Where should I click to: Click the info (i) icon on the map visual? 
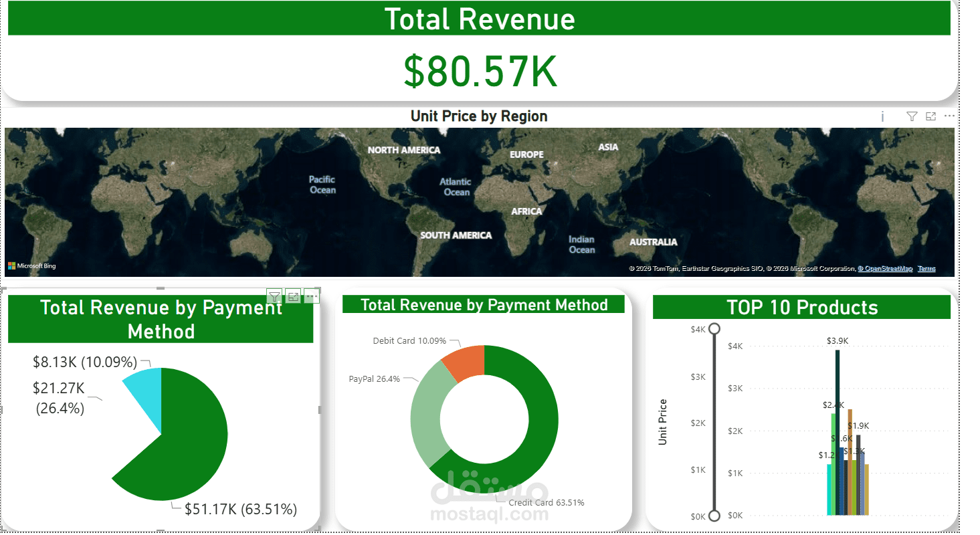point(882,116)
